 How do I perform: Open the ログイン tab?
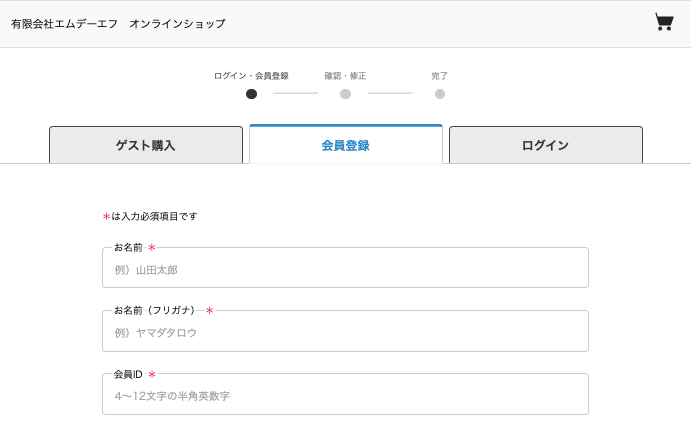(545, 145)
